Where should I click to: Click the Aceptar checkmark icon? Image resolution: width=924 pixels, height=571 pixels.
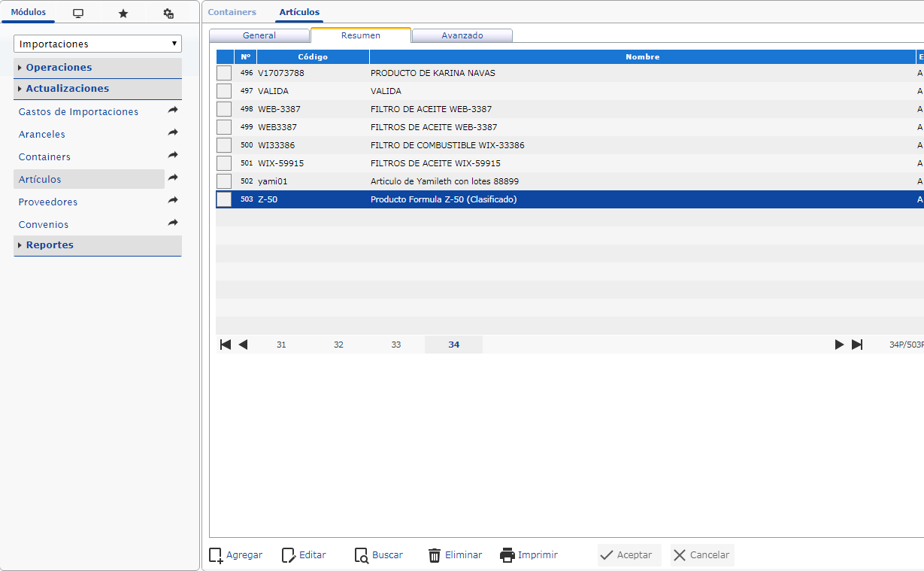click(607, 555)
